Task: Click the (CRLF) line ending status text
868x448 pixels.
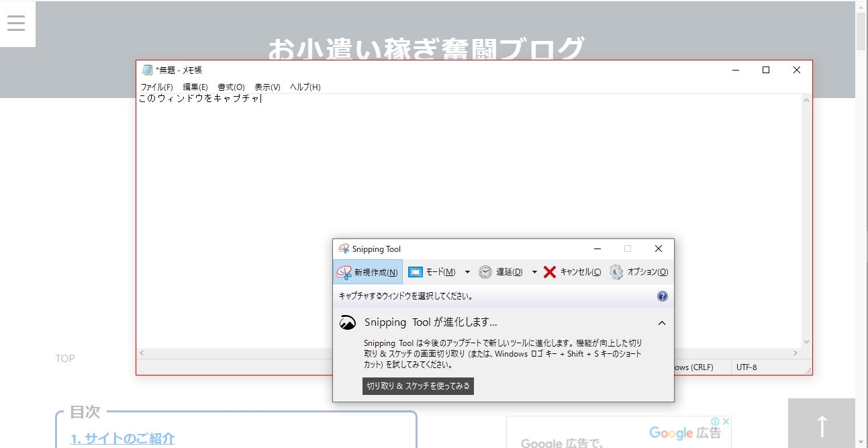Action: 701,367
